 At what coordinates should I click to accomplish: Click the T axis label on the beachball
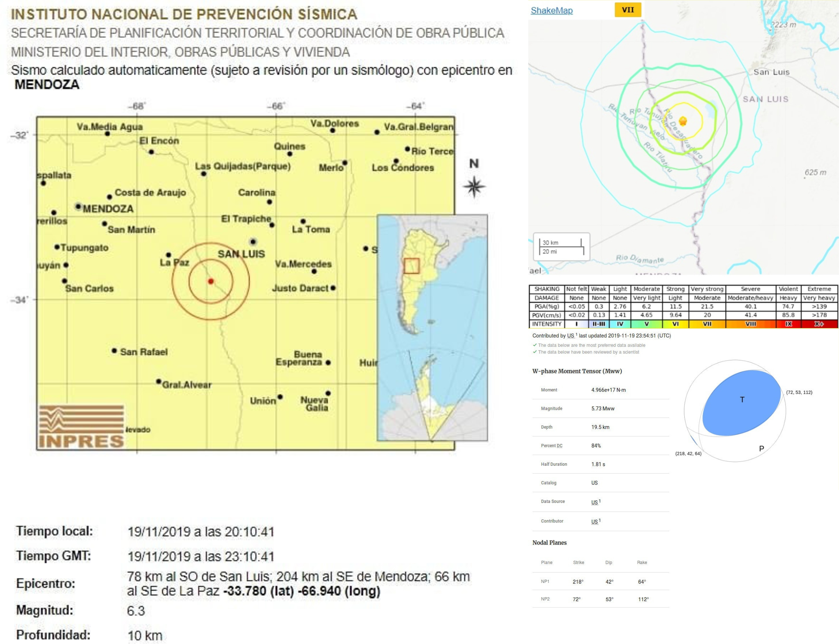[742, 400]
